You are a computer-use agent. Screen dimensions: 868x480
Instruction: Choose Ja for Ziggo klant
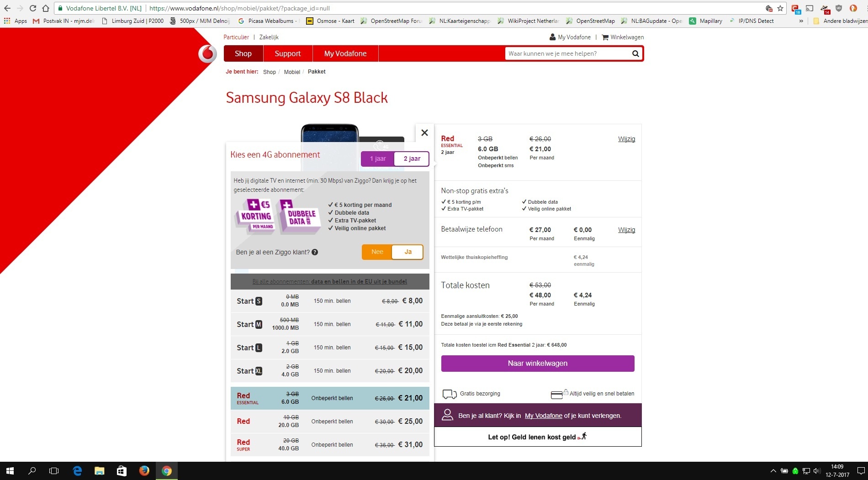408,252
